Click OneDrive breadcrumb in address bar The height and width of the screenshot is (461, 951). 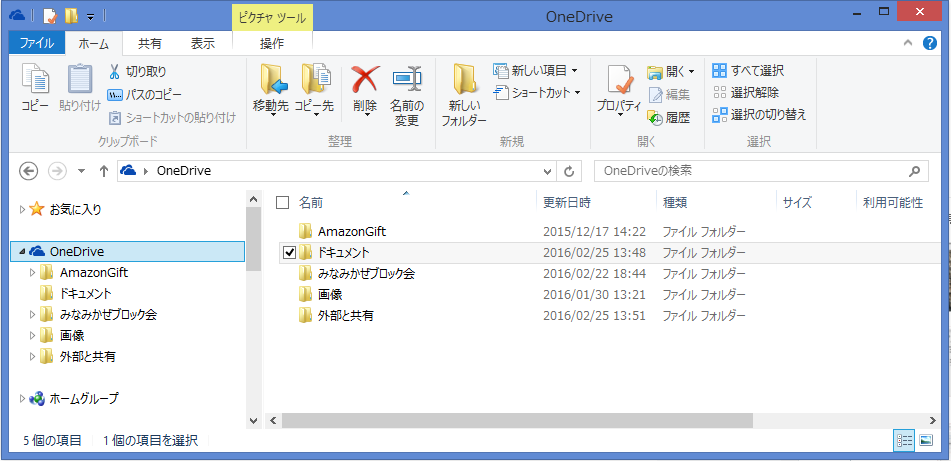pyautogui.click(x=184, y=171)
